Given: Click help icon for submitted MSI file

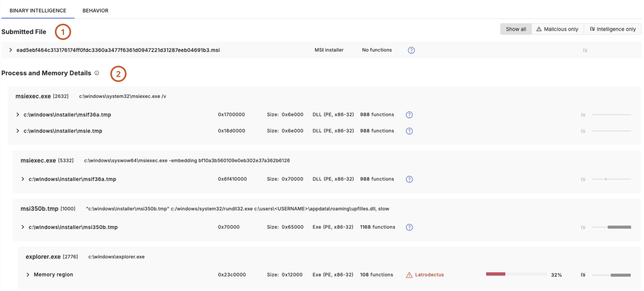Looking at the screenshot, I should coord(411,50).
